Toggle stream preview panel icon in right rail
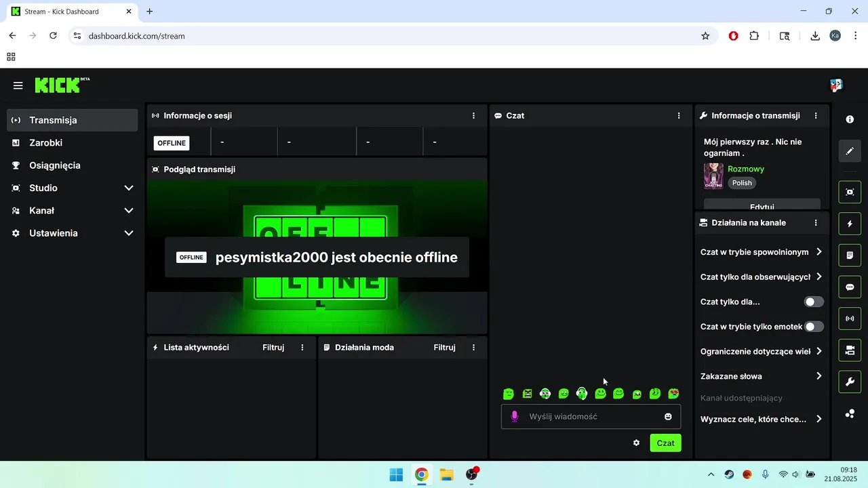Screen dimensions: 868x488 pos(850,192)
